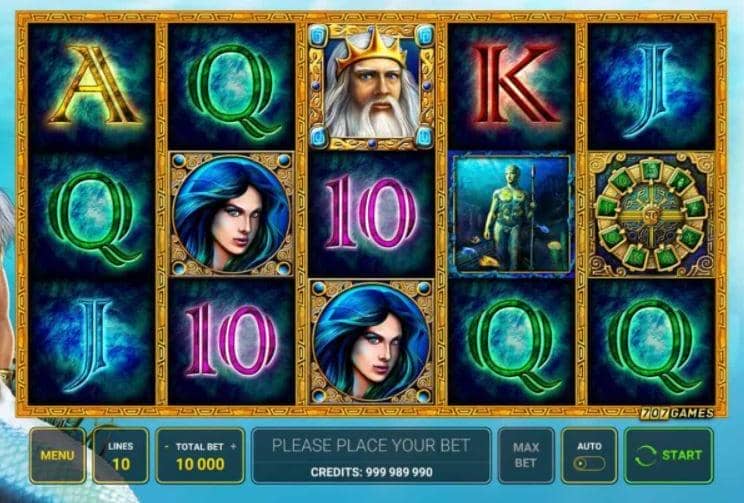Click the credits balance display
This screenshot has height=503, width=744.
coord(372,472)
